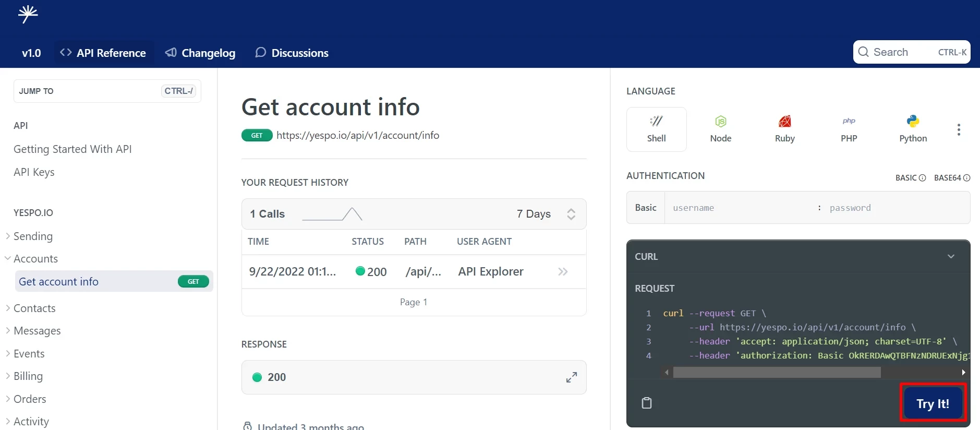Click the green 200 status dot in history row

coord(360,271)
